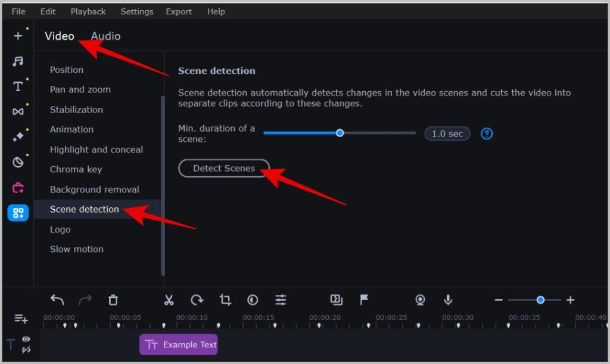Select Stabilization tool
Image resolution: width=610 pixels, height=364 pixels.
coord(76,110)
